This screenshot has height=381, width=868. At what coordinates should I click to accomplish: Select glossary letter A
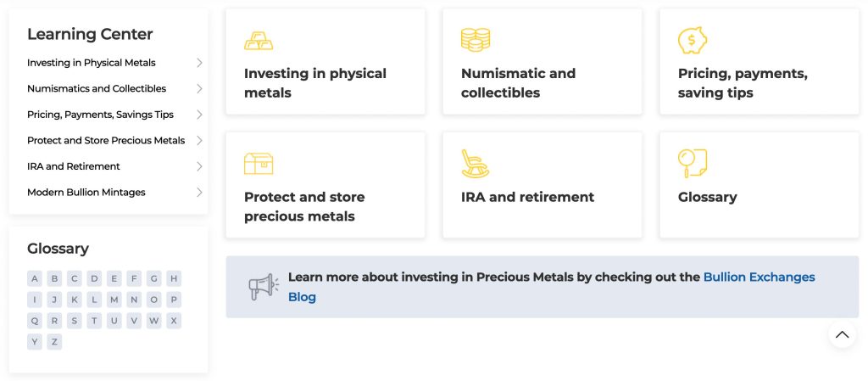coord(35,278)
